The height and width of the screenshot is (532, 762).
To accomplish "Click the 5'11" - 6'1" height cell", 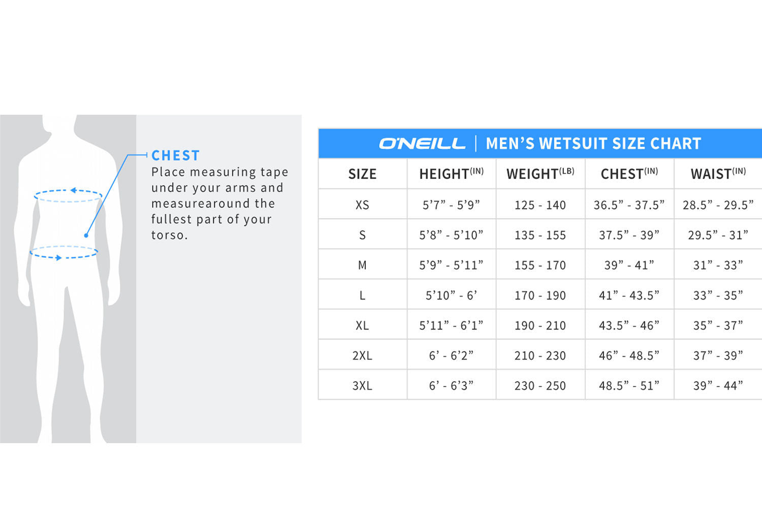I will pyautogui.click(x=451, y=325).
